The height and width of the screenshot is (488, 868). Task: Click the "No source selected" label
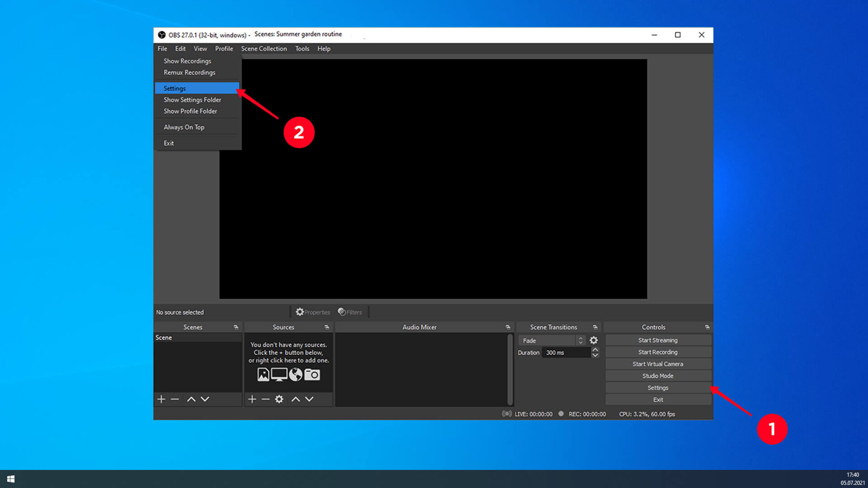(x=180, y=312)
